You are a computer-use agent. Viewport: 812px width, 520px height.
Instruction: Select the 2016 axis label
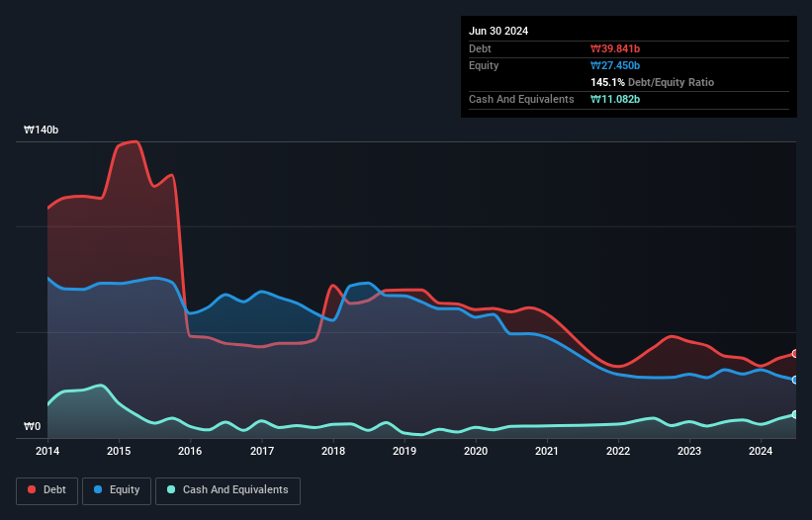tap(190, 451)
